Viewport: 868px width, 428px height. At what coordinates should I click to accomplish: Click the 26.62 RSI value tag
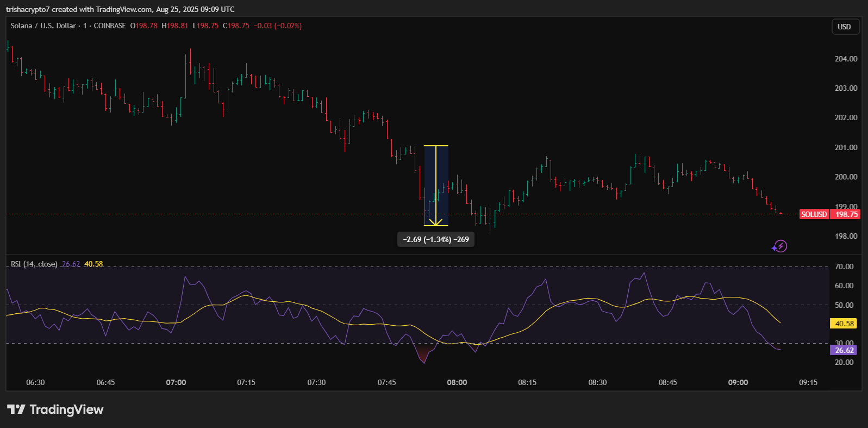844,350
